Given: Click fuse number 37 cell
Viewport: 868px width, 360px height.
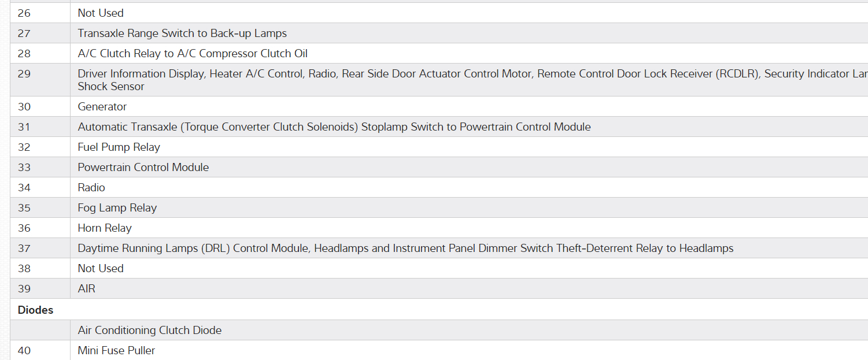Looking at the screenshot, I should click(x=24, y=248).
